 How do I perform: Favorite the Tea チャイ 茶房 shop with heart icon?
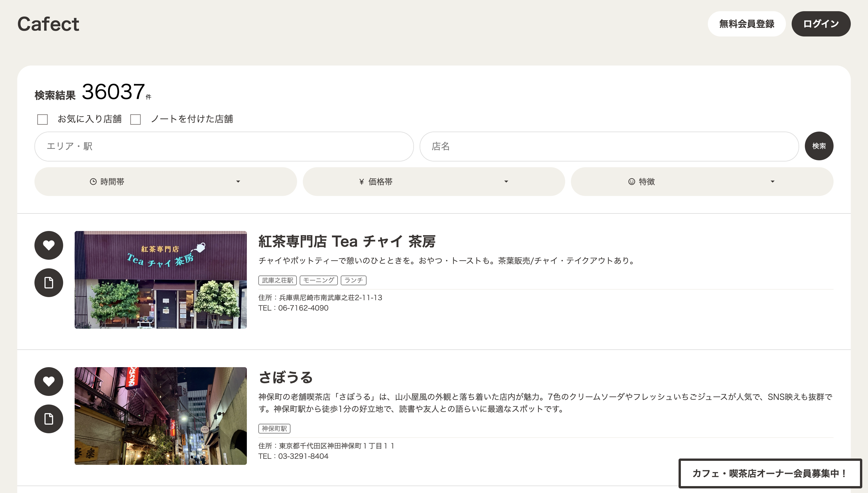(49, 245)
